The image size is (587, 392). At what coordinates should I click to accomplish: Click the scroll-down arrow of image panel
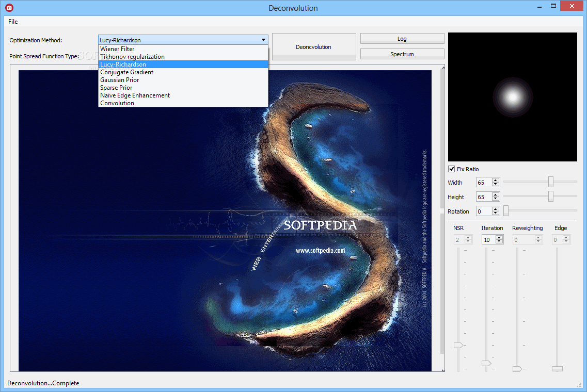[x=443, y=369]
